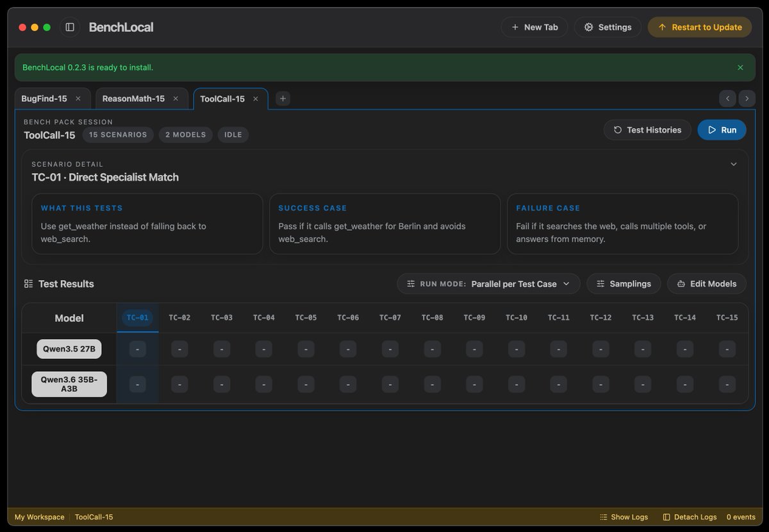Open Qwen3.5 27B result for TC-01
Viewport: 769px width, 532px height.
coord(137,349)
